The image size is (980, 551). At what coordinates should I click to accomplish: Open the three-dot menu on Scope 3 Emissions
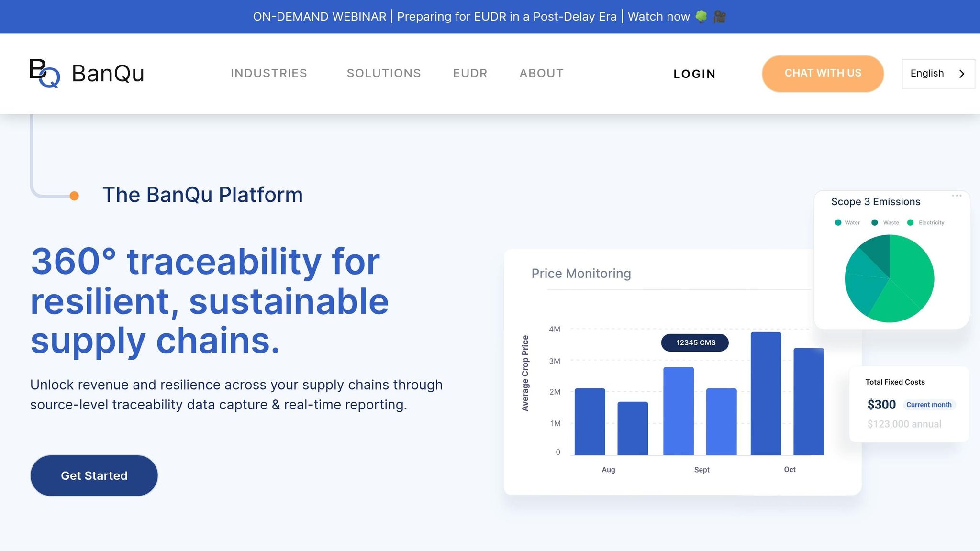point(957,196)
